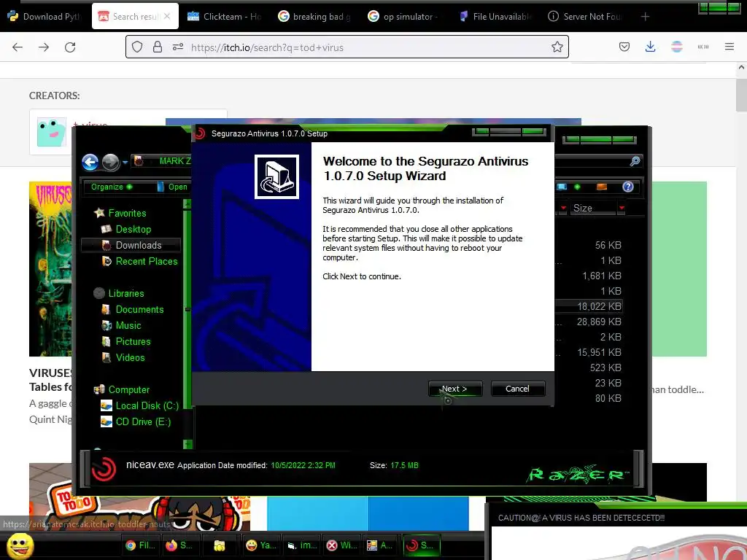Cancel the Segurazo Antivirus setup

point(517,389)
